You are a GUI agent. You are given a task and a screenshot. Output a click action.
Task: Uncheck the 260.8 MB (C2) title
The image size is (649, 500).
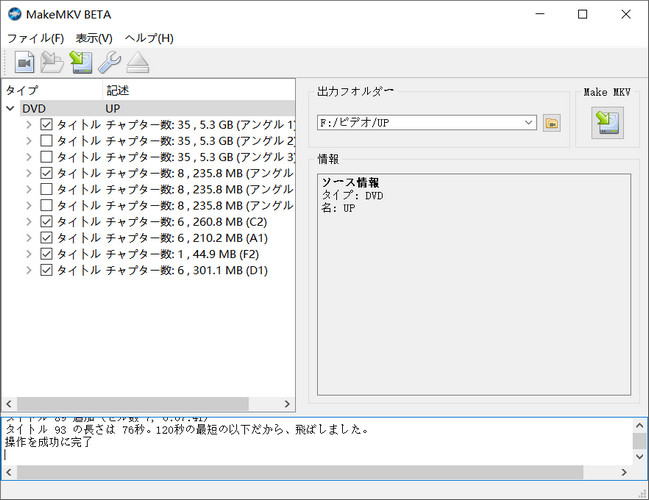46,222
